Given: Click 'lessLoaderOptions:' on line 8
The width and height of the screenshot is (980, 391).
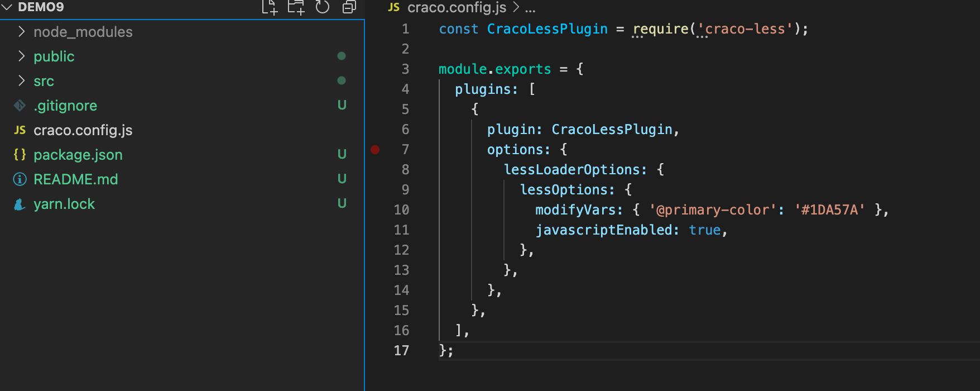Looking at the screenshot, I should (575, 170).
